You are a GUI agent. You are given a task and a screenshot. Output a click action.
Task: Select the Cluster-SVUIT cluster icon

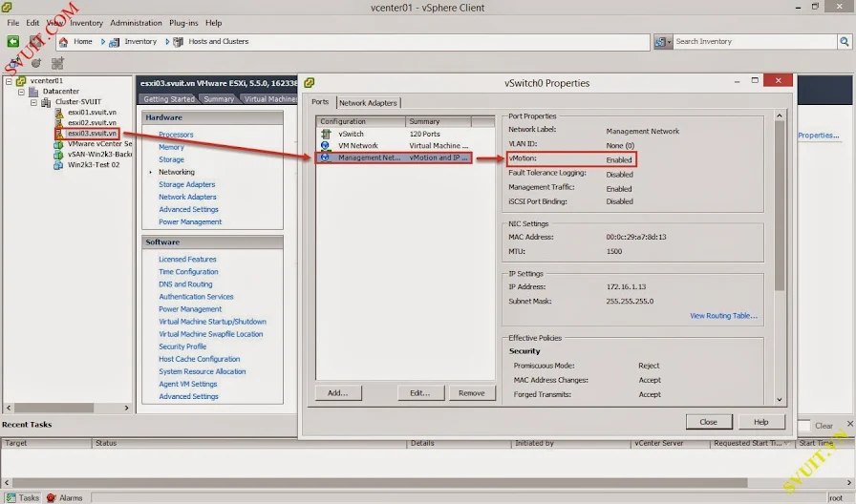(x=46, y=102)
